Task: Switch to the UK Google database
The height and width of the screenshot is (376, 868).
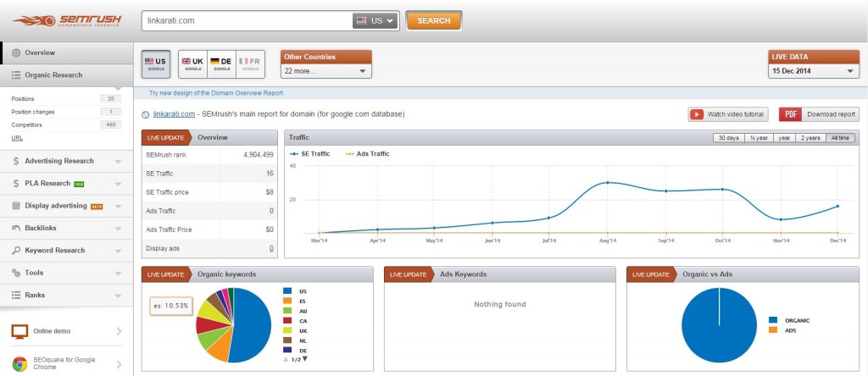Action: tap(192, 64)
